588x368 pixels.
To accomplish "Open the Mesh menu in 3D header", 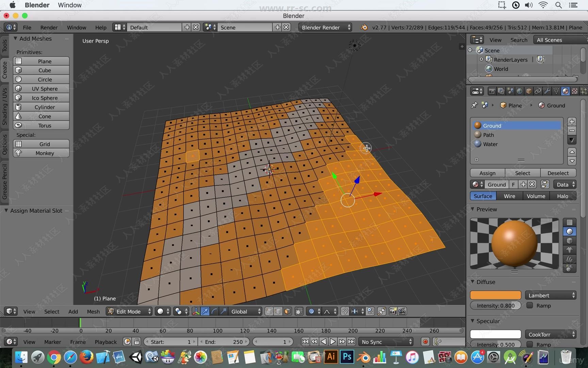I will [93, 311].
